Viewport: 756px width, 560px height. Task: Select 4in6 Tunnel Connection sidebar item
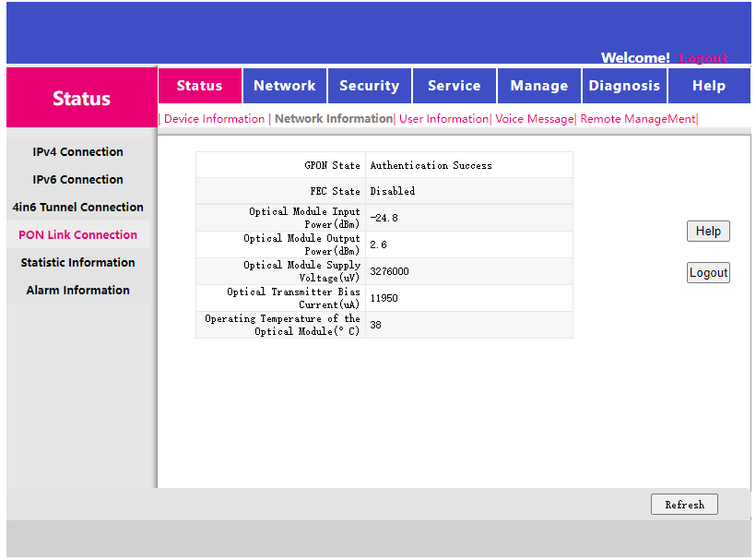pos(77,207)
